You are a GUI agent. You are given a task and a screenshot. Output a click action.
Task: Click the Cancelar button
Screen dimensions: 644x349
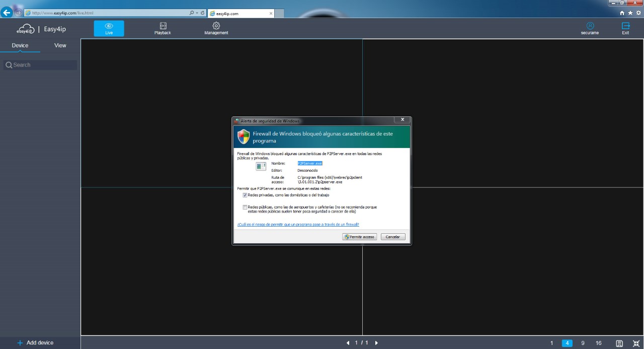point(392,237)
